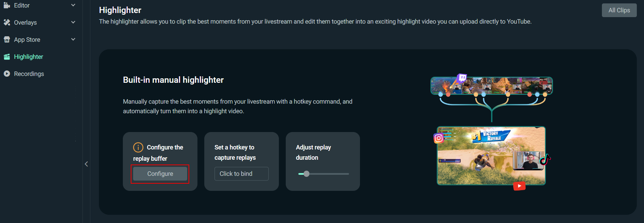644x223 pixels.
Task: Switch to Recordings in the sidebar
Action: click(29, 74)
